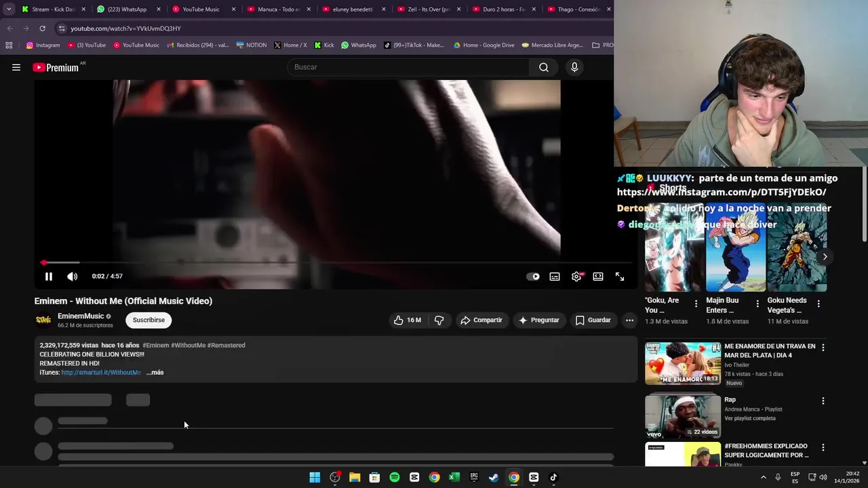Screen dimensions: 868x488
Task: Open more actions ellipsis beside Guardar
Action: coord(629,320)
